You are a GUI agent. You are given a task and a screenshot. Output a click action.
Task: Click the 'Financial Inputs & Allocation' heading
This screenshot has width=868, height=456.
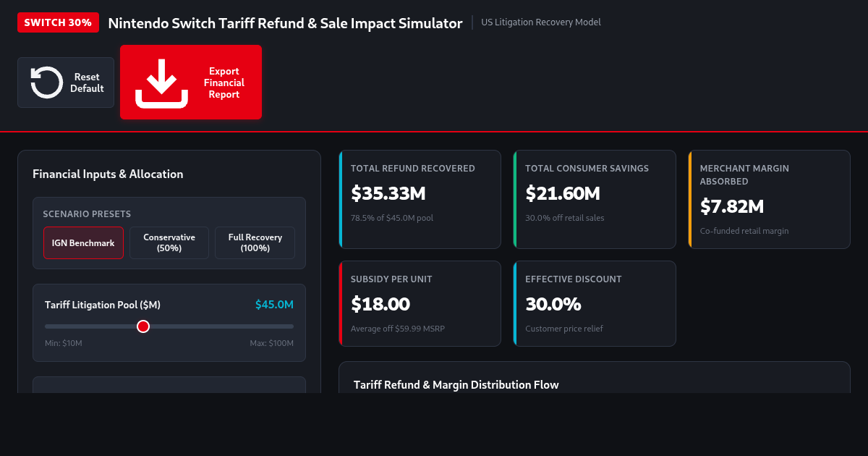coord(108,174)
